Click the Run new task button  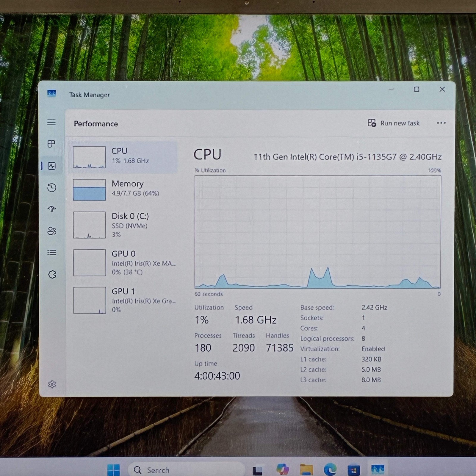point(394,123)
